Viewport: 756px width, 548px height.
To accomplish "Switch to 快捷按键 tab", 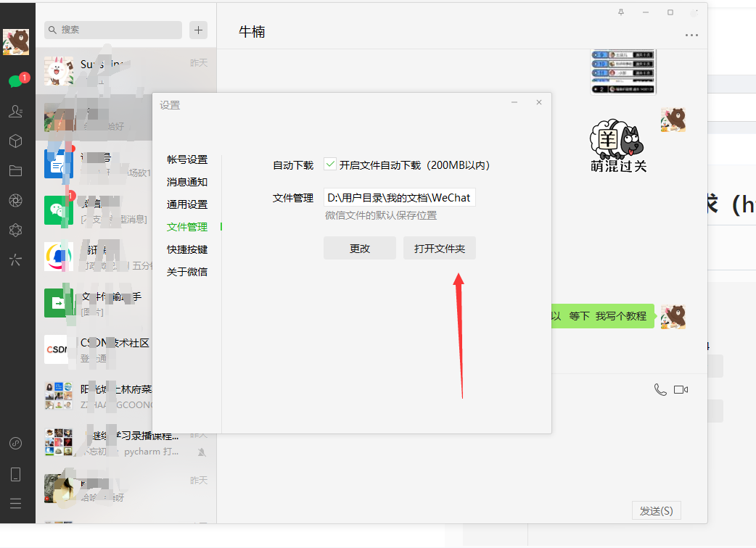I will tap(187, 249).
